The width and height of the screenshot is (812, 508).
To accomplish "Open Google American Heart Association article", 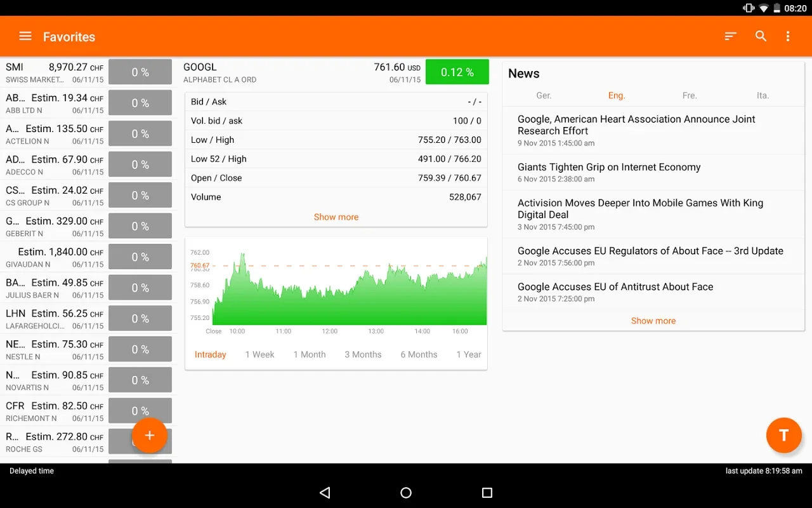I will [653, 130].
